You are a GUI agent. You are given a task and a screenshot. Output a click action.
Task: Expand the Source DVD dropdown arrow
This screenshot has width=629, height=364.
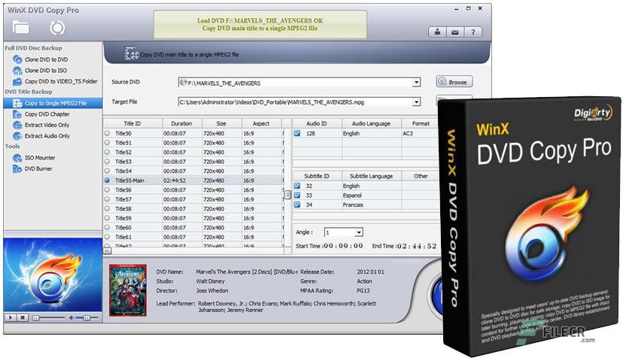click(x=416, y=83)
